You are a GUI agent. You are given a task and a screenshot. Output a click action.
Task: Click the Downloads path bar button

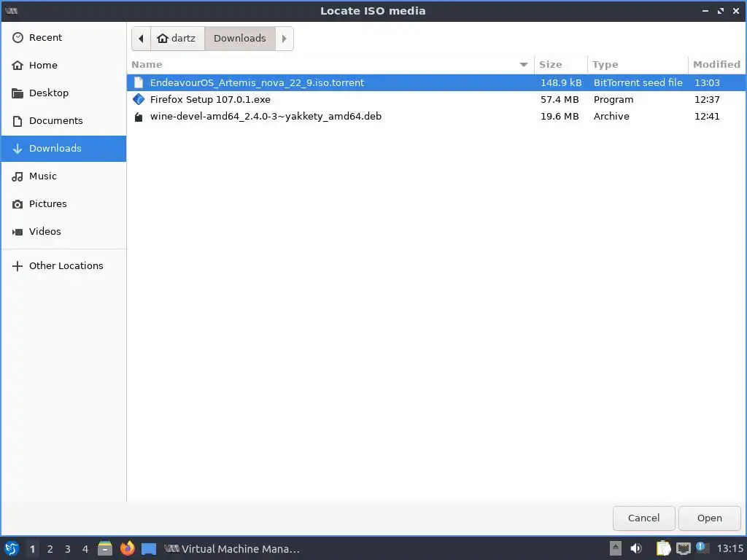point(239,39)
